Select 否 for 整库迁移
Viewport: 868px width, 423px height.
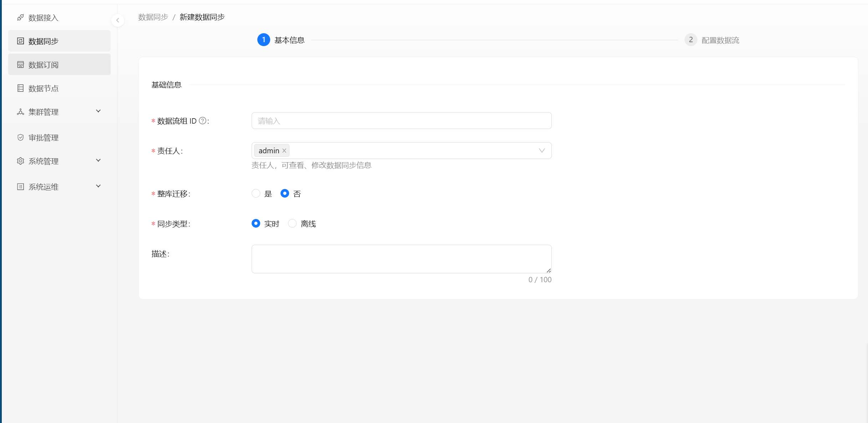[285, 194]
